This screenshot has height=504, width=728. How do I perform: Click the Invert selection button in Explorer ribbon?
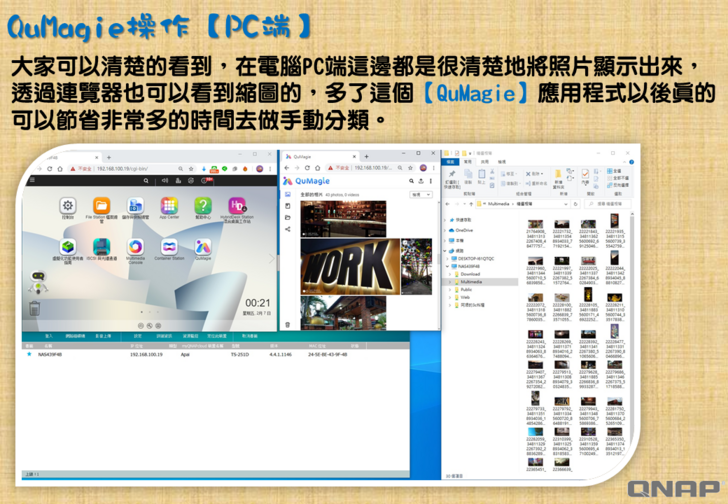click(618, 185)
